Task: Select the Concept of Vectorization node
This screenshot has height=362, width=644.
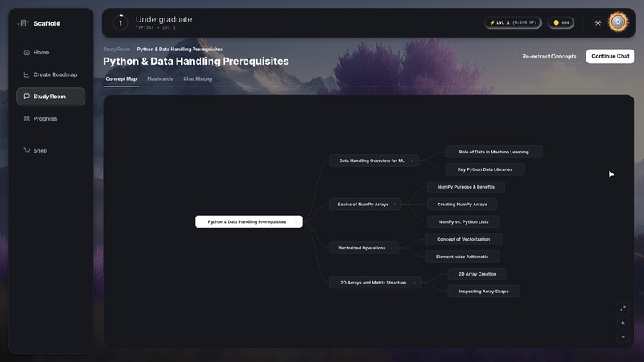Action: 463,239
